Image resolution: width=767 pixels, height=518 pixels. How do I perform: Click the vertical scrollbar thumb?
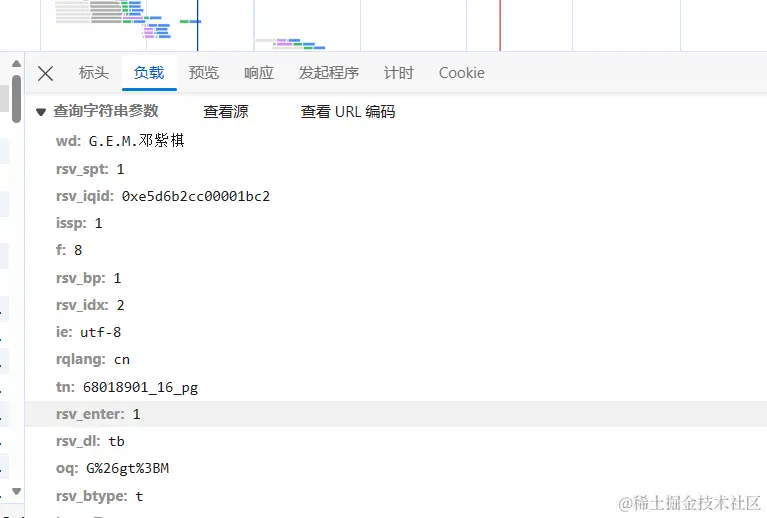point(17,98)
